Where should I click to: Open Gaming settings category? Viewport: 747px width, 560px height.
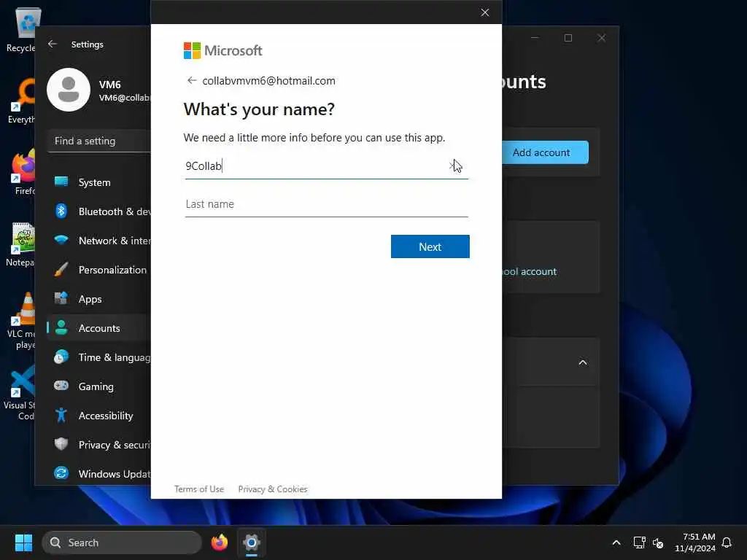[99, 386]
